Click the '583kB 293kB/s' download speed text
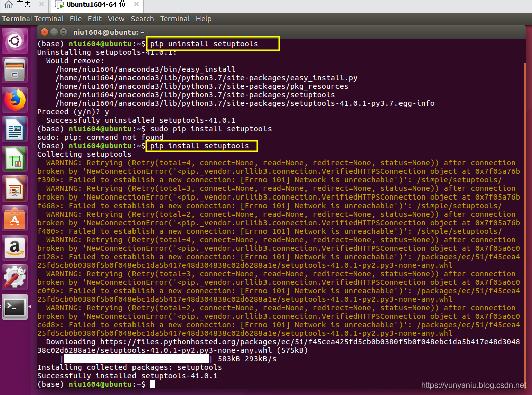532x395 pixels. tap(246, 359)
